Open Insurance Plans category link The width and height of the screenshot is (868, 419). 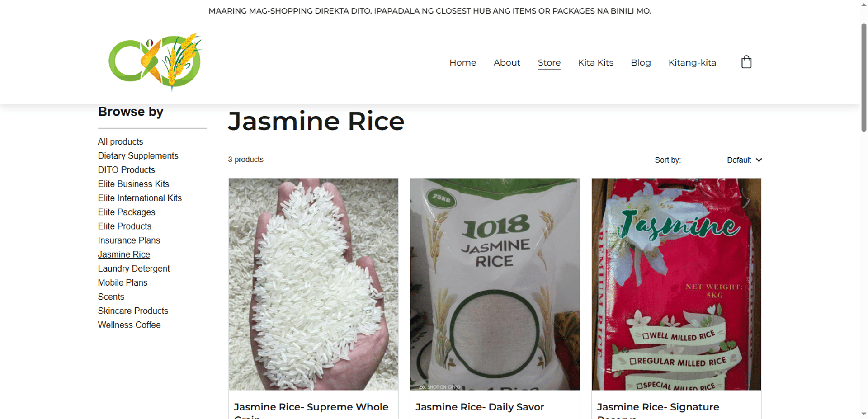(x=129, y=240)
